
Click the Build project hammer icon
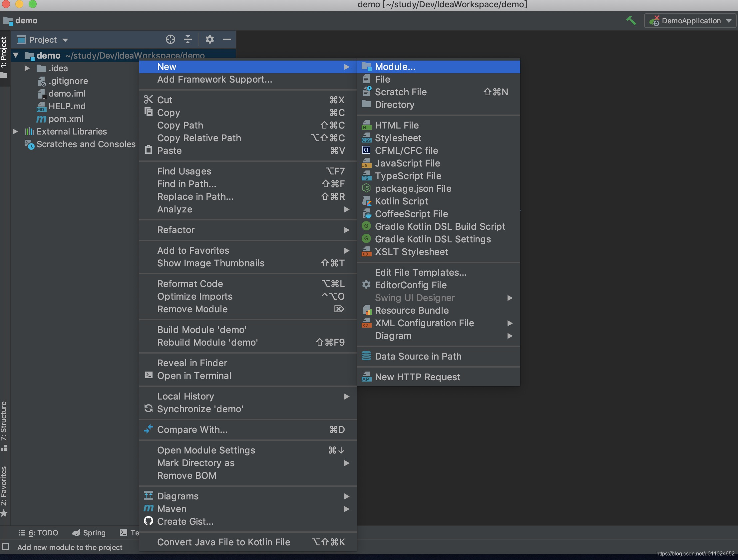[x=631, y=21]
